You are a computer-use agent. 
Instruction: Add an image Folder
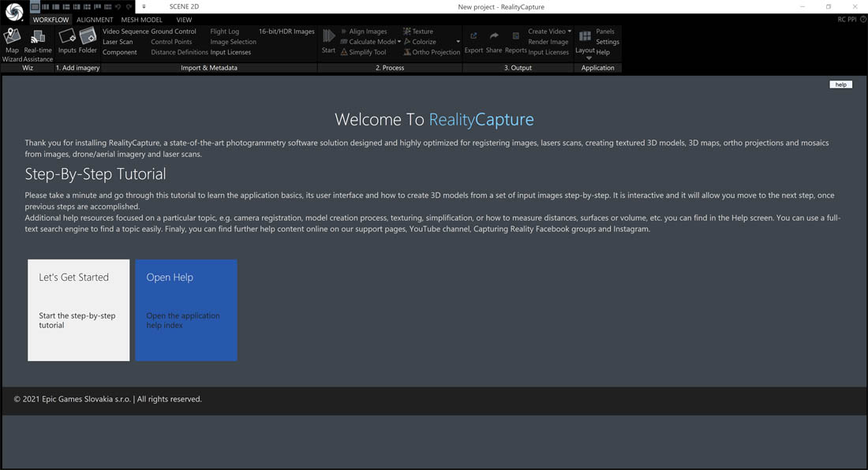click(88, 41)
